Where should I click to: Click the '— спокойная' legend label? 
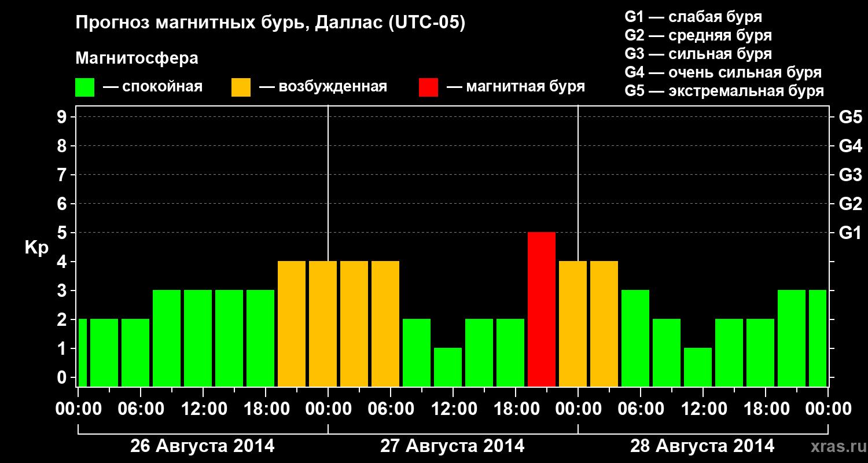coord(153,87)
